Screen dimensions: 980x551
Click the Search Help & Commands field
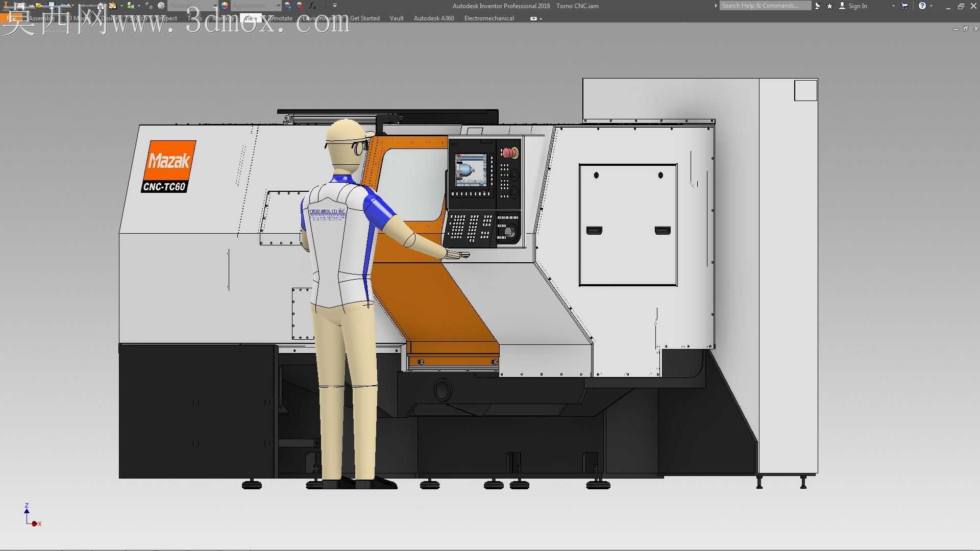point(766,6)
